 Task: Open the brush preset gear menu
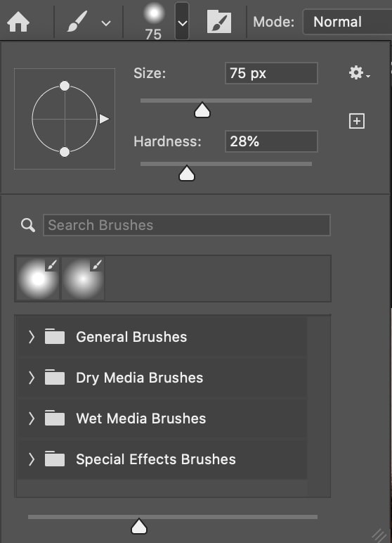coord(359,73)
